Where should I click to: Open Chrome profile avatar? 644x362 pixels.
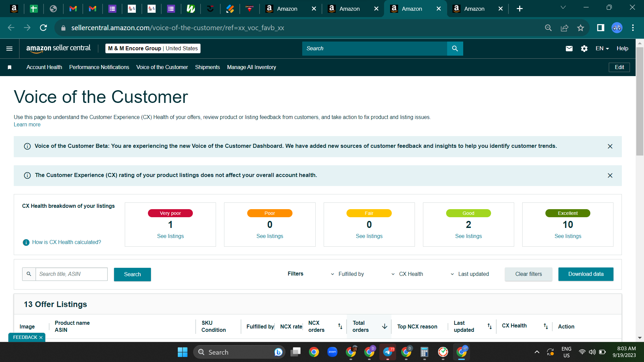click(617, 28)
